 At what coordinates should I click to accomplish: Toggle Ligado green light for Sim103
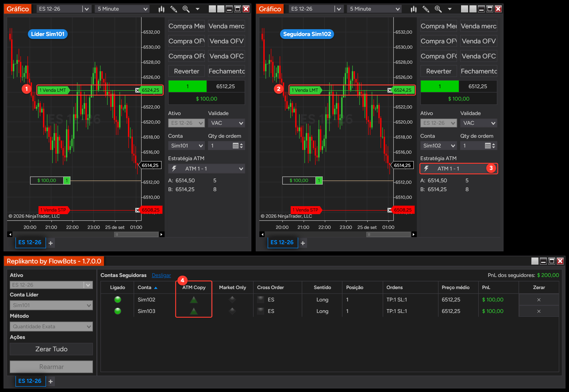[118, 311]
